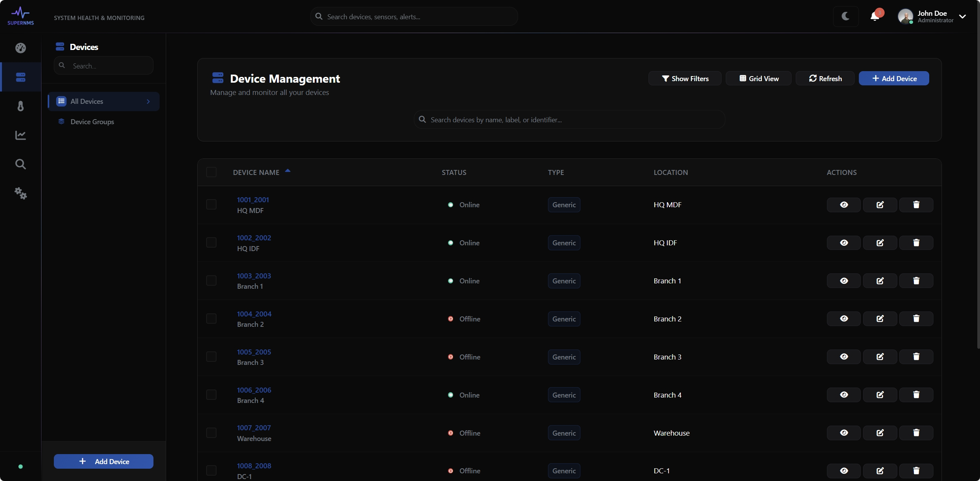Open device link 1002_2002
The height and width of the screenshot is (481, 980).
[x=254, y=238]
